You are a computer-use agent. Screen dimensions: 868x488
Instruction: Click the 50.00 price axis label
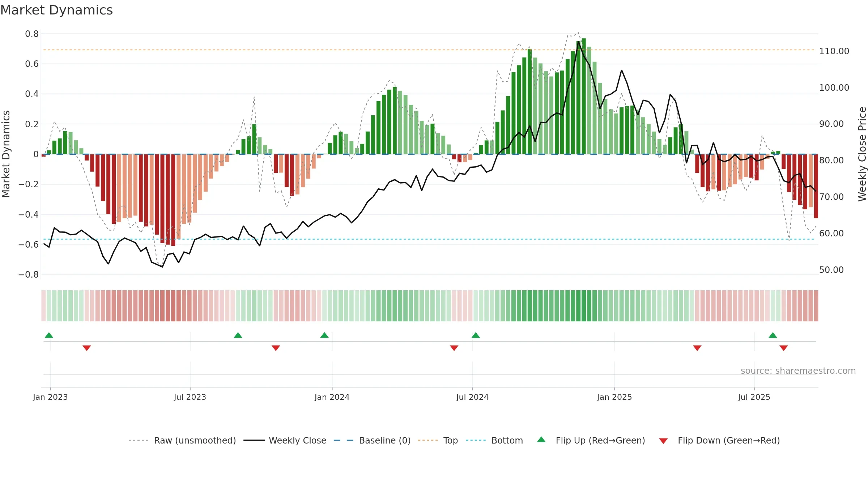[831, 270]
